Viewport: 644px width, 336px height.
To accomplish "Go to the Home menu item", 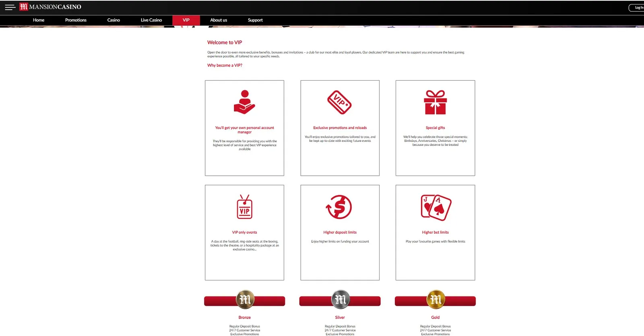I will point(39,20).
